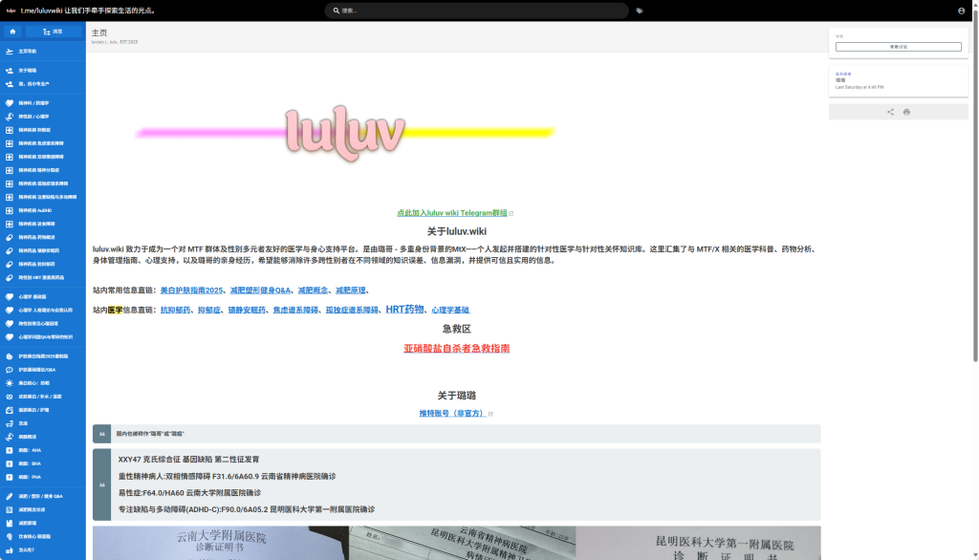
Task: Open the HRT药物 link
Action: (403, 310)
